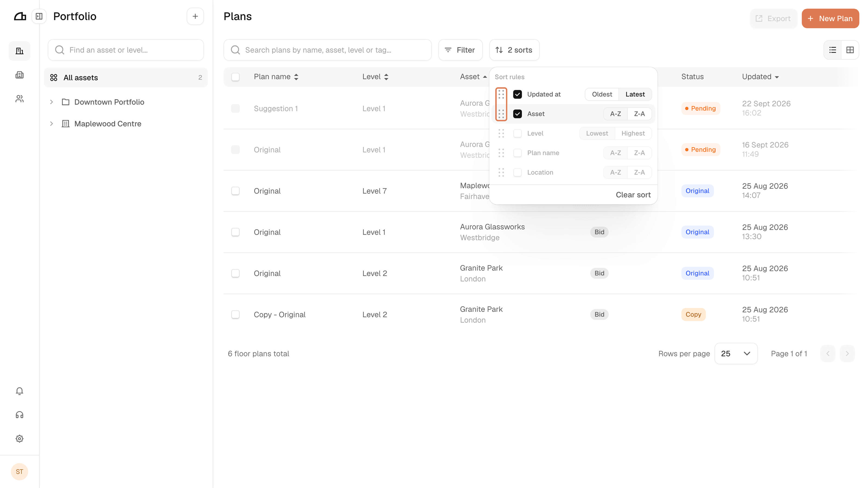Set Asset sort to A-Z
Screen dimensions: 868x488
point(615,114)
